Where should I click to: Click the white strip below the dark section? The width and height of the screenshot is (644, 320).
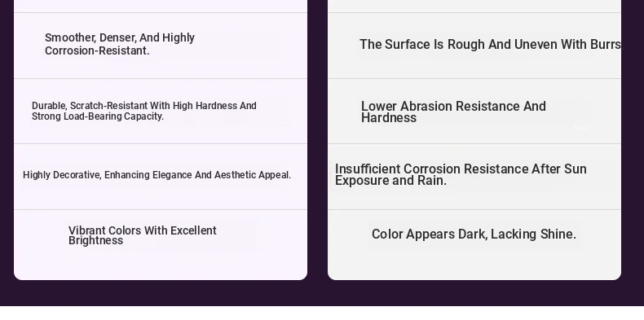(322, 313)
